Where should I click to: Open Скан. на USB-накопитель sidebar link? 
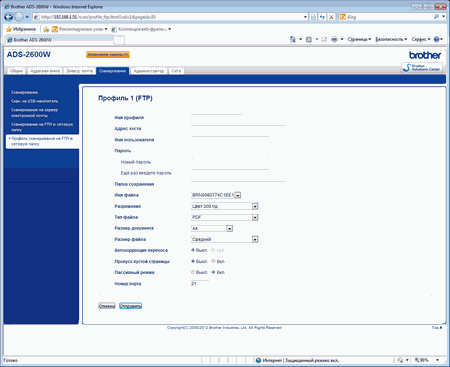(34, 101)
